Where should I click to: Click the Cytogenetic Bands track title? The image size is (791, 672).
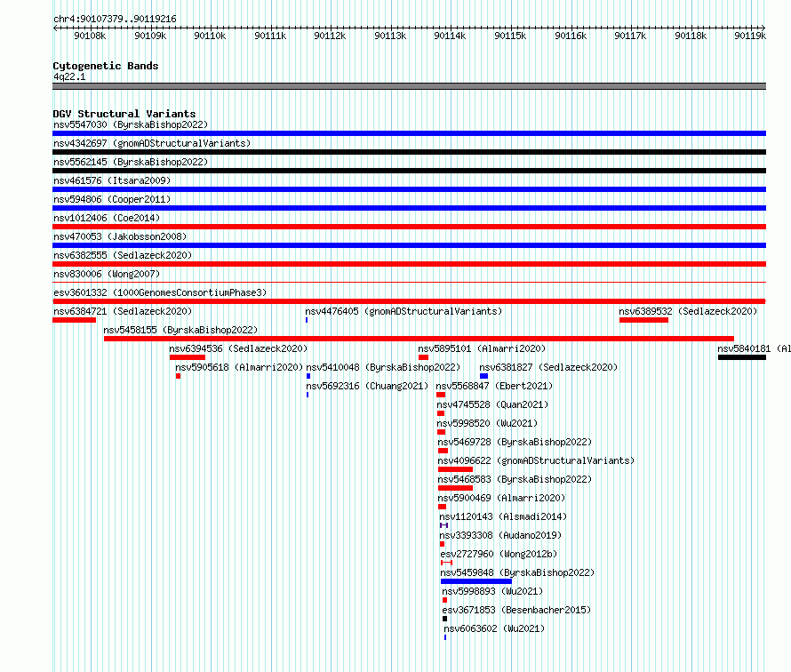tap(106, 66)
